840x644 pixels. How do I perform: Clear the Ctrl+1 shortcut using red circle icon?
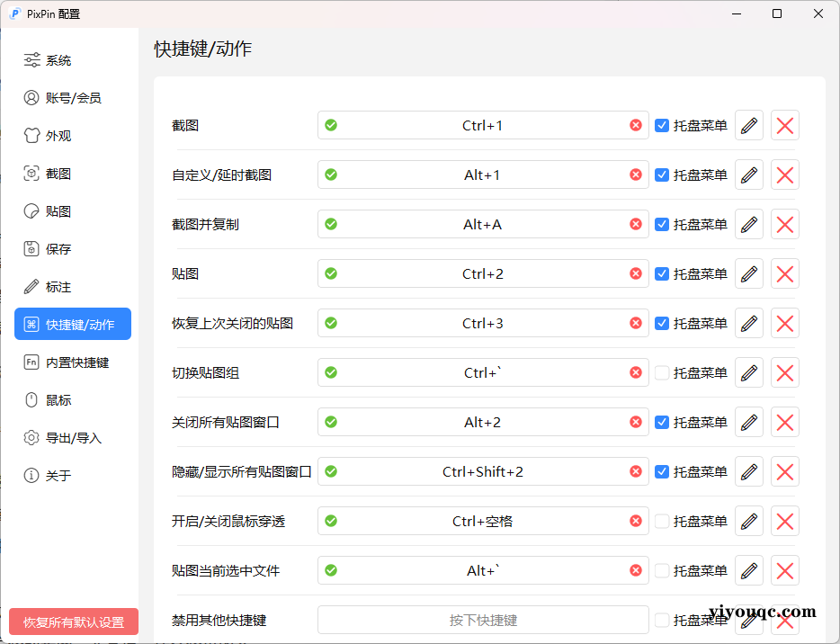coord(636,125)
